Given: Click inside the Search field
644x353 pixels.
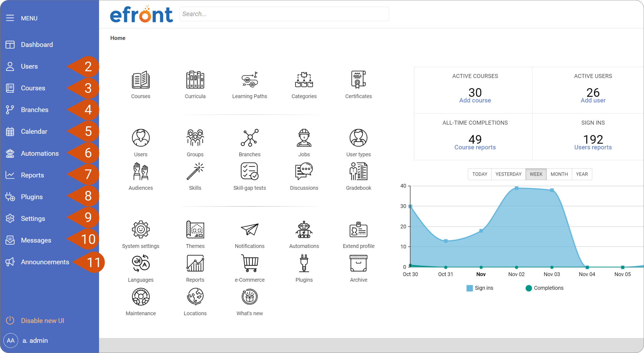Looking at the screenshot, I should pyautogui.click(x=283, y=14).
